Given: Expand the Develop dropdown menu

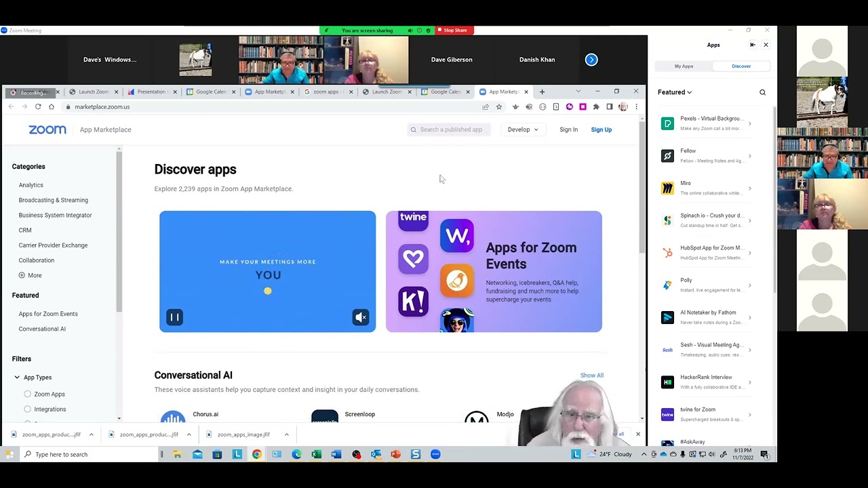Looking at the screenshot, I should (523, 129).
